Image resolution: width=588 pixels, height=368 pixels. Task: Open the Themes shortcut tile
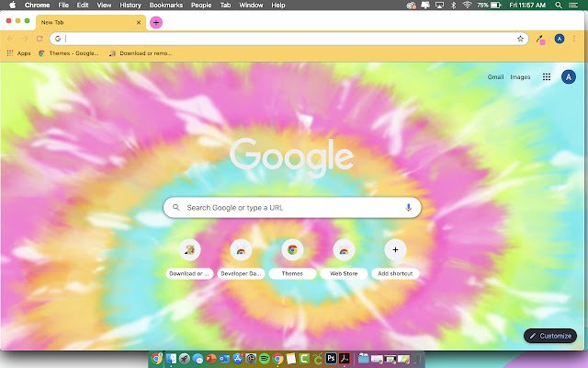[292, 259]
